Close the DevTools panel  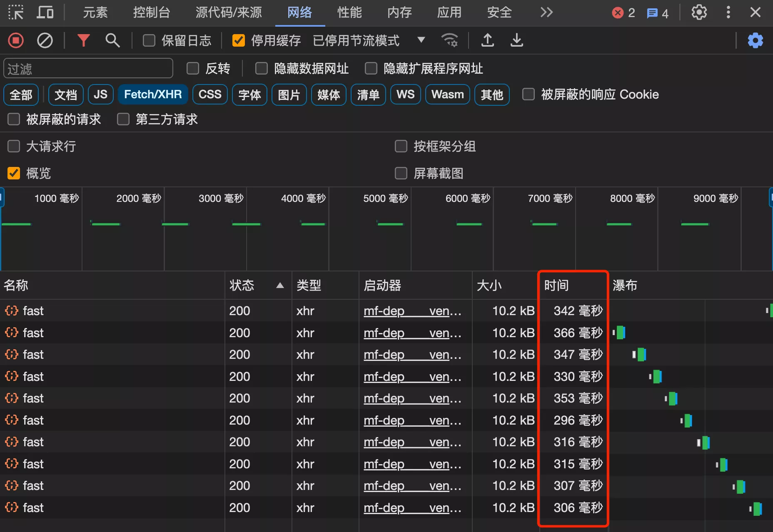click(756, 12)
